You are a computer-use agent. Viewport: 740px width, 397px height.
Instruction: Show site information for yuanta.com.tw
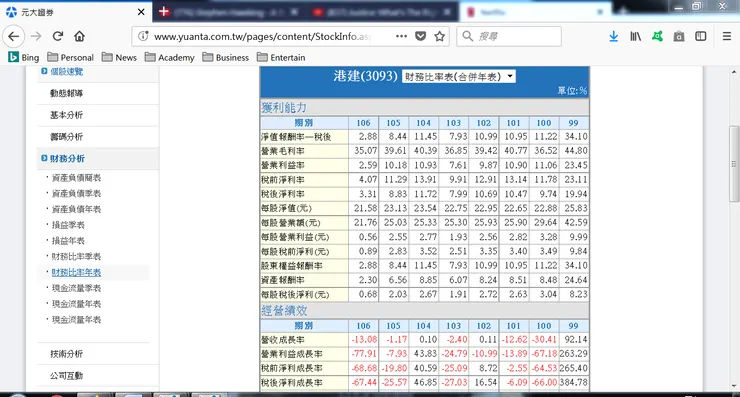click(143, 36)
